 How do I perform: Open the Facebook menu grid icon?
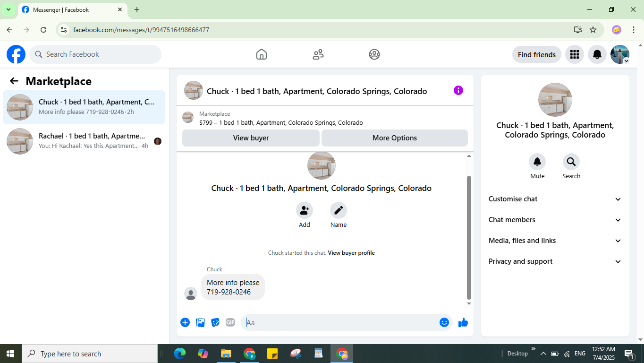pyautogui.click(x=575, y=54)
